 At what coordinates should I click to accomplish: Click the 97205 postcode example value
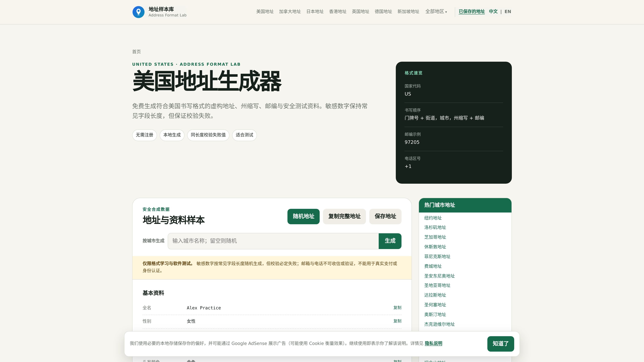[412, 142]
